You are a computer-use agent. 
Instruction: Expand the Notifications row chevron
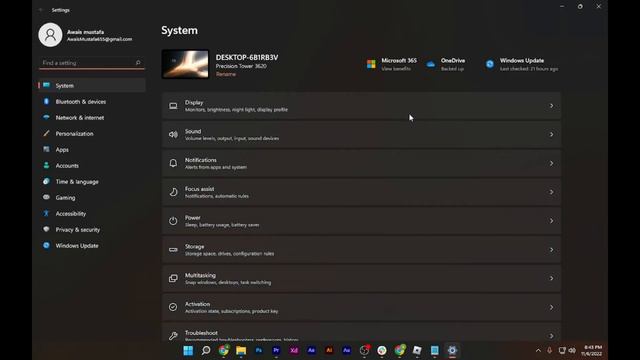551,163
